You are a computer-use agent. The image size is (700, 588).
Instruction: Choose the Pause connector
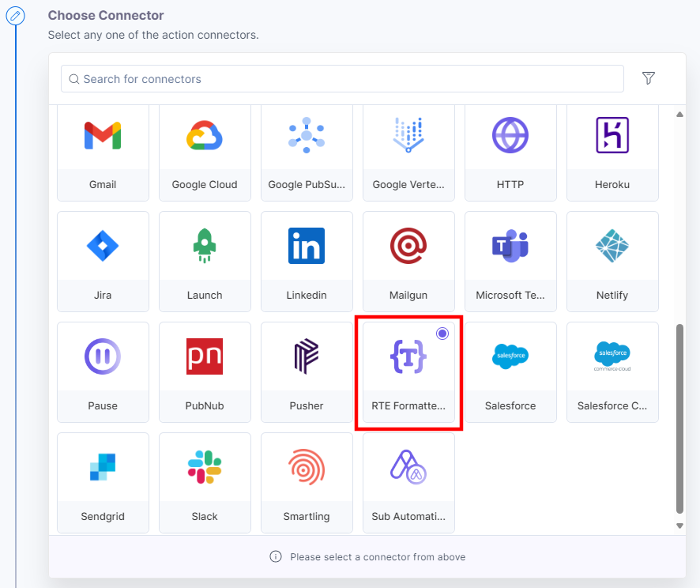(x=103, y=372)
